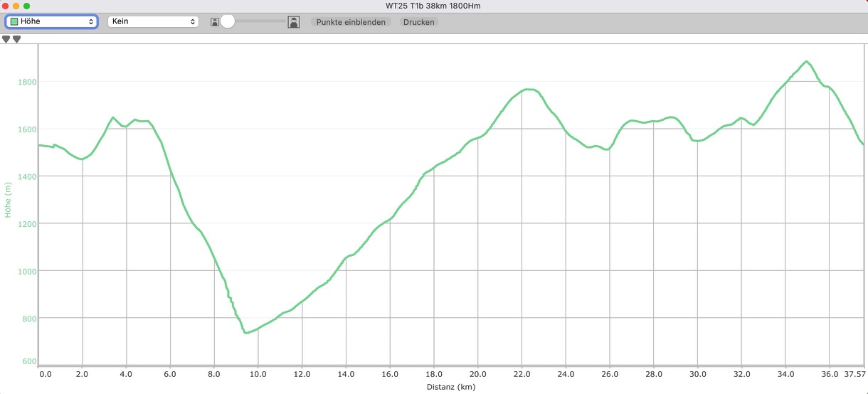Click the Distanz (km) axis label
This screenshot has height=394, width=868.
pos(451,388)
